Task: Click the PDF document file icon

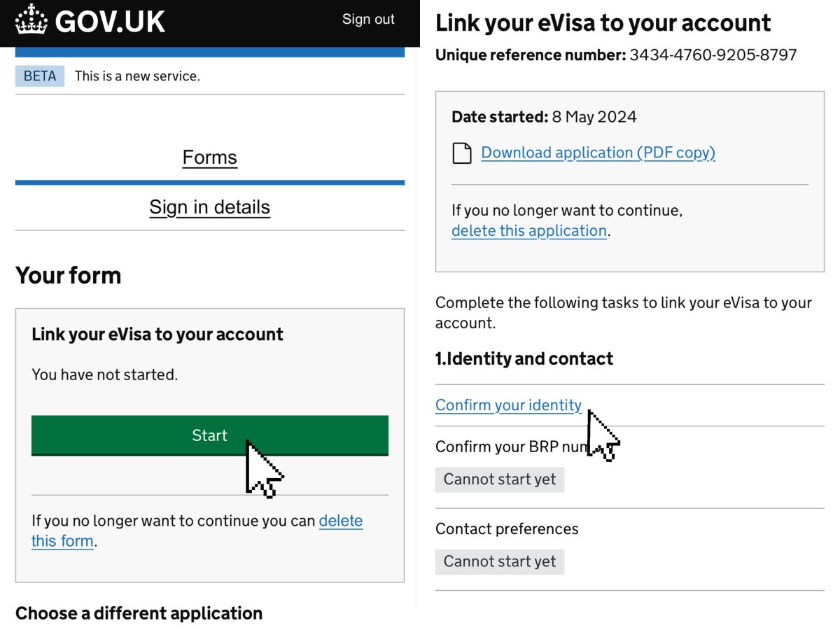Action: (462, 153)
